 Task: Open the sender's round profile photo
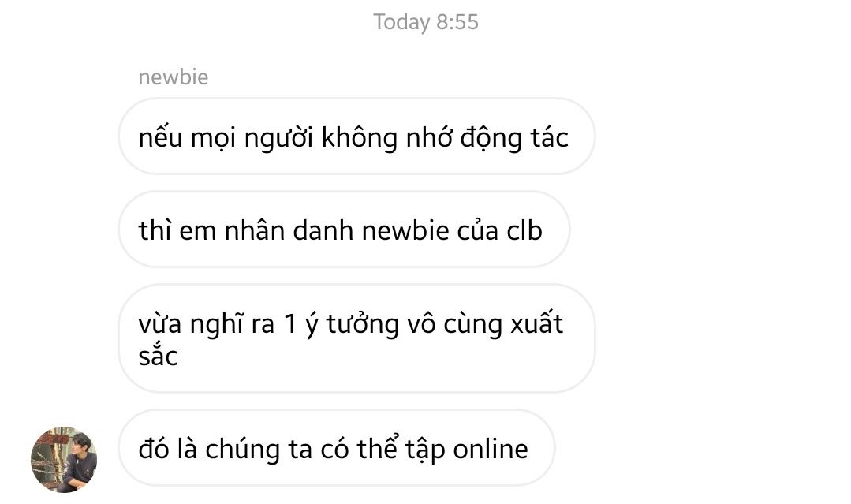pos(64,460)
